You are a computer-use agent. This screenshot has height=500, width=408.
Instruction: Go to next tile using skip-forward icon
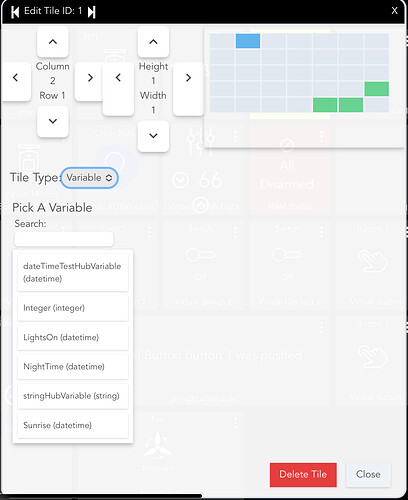click(92, 12)
